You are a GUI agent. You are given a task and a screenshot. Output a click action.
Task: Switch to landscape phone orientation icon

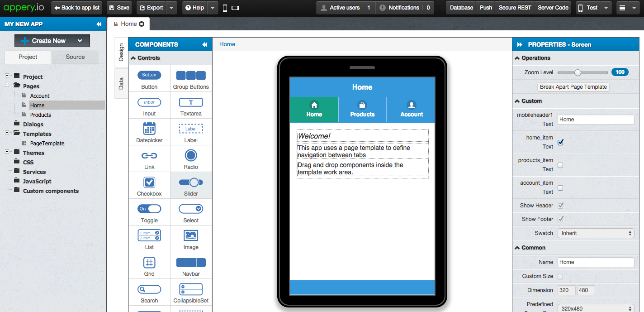coord(235,8)
